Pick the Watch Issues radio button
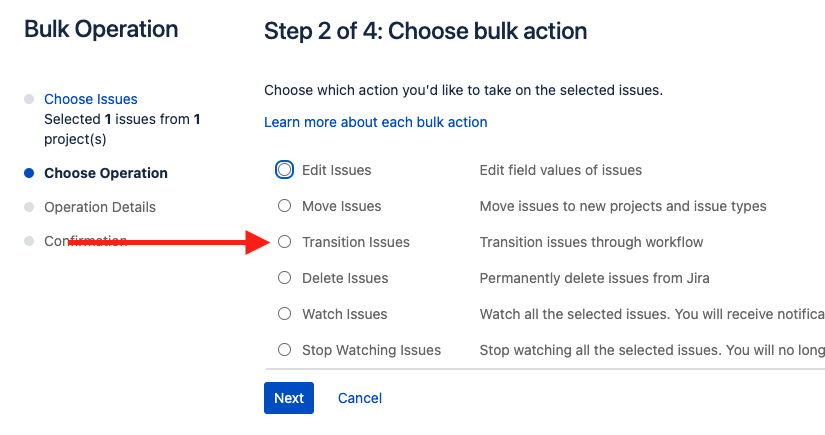The width and height of the screenshot is (825, 435). 284,314
